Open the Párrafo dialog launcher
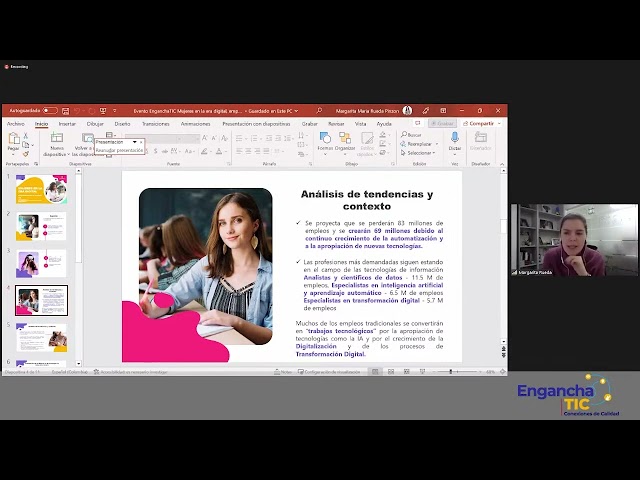The height and width of the screenshot is (480, 640). [311, 164]
